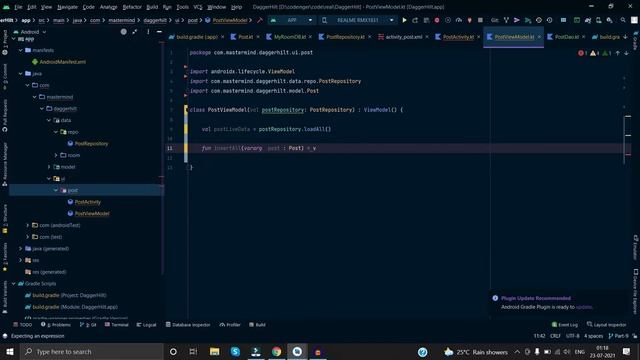This screenshot has width=640, height=360.
Task: Click the Windows taskbar search box
Action: click(91, 351)
